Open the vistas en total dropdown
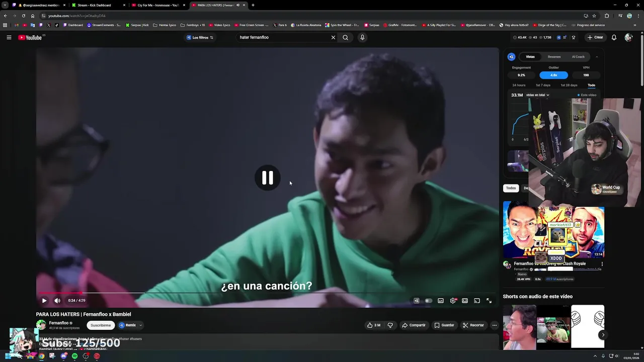Screen dimensions: 644x362 click(x=537, y=95)
